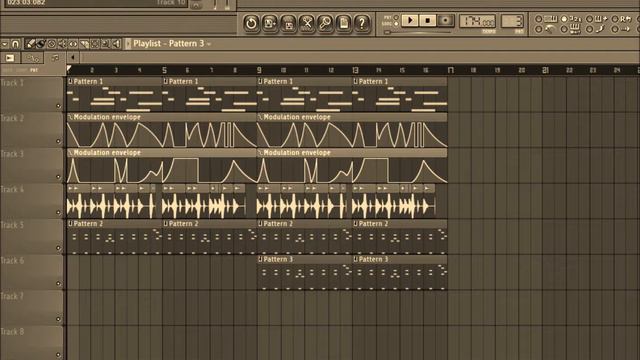
Task: Mute Track 6 using its dot
Action: (58, 284)
